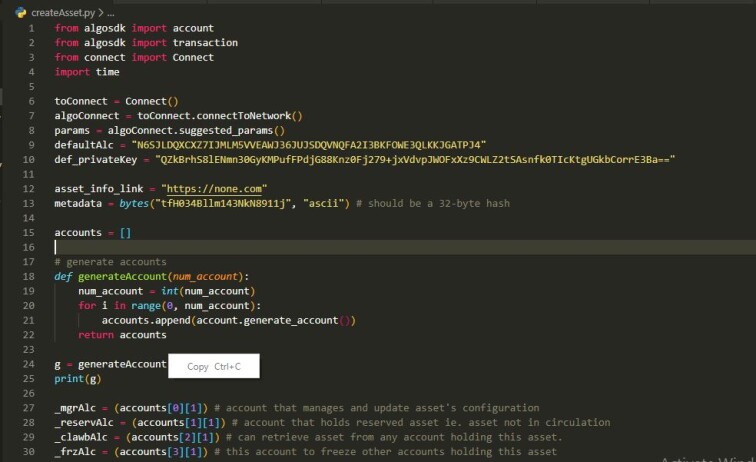Click 'metadata' variable on line 13

(x=78, y=204)
